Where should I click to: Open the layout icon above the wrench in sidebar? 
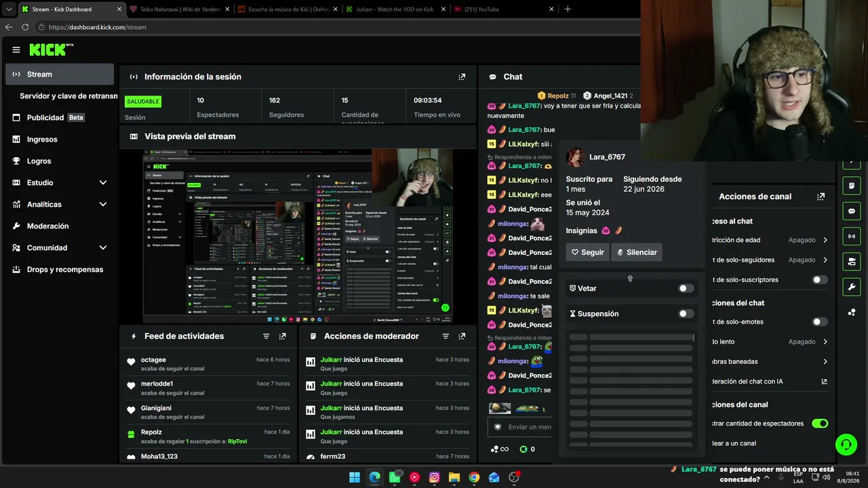pos(852,262)
